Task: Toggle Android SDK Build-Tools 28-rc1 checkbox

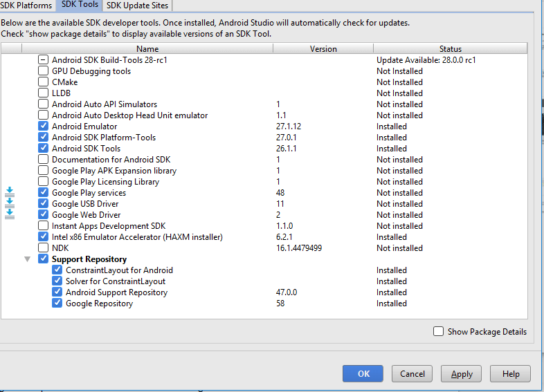Action: click(x=44, y=59)
